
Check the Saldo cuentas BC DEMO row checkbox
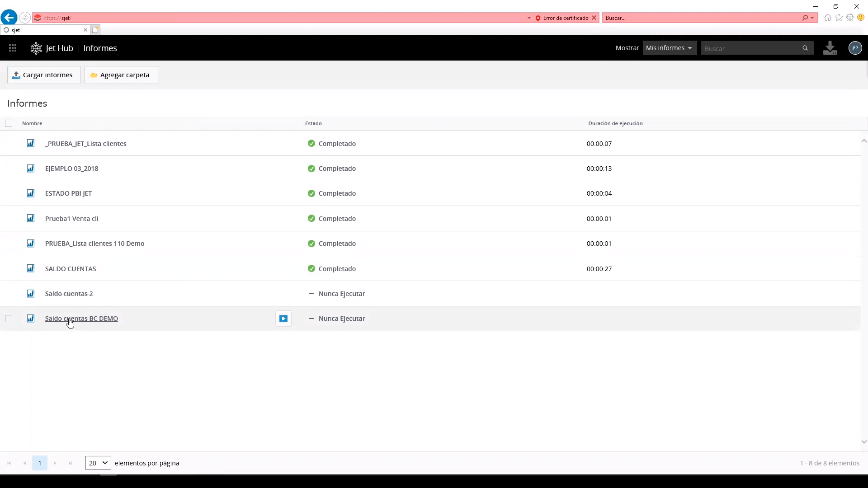pos(9,319)
